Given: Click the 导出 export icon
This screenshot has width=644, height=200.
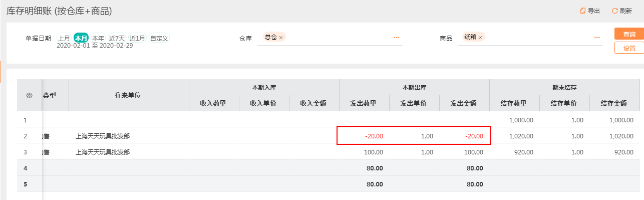Looking at the screenshot, I should 582,11.
